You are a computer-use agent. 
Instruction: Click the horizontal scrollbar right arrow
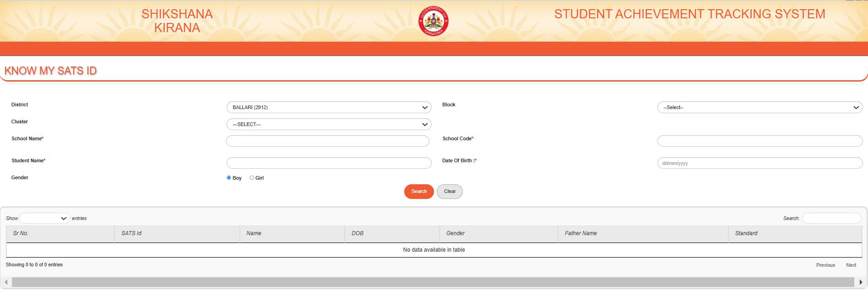point(861,282)
